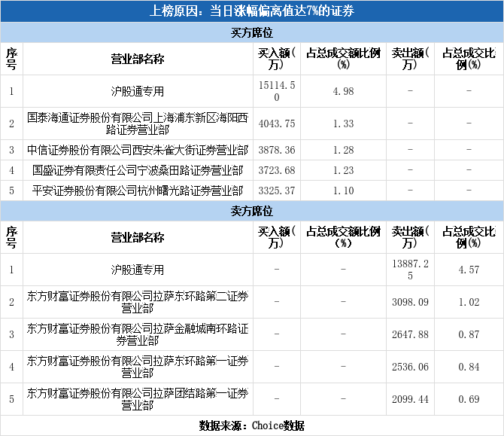Image resolution: width=504 pixels, height=436 pixels.
Task: Click buy amount 15114.50
Action: pyautogui.click(x=277, y=91)
